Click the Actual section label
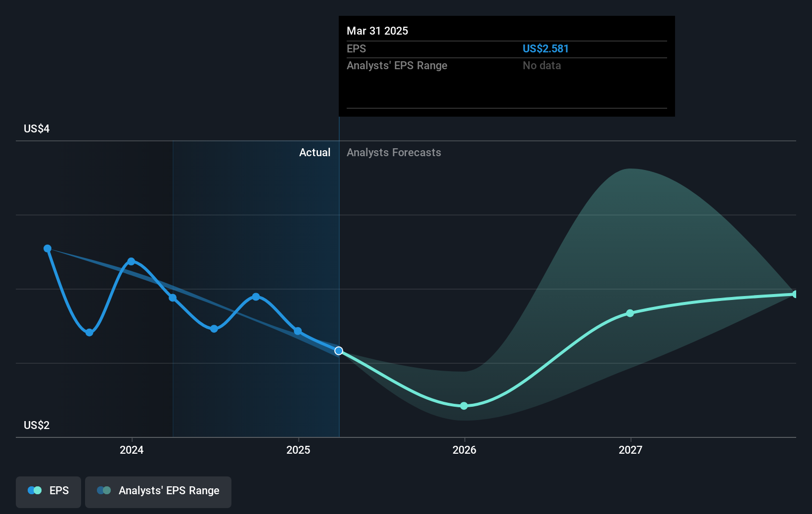Screen dimensions: 812x514 (x=315, y=153)
